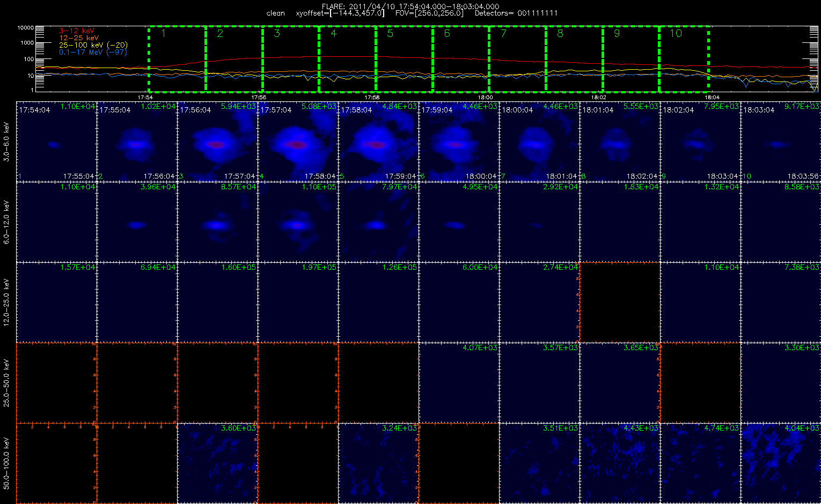Choose interval 6 in the light curve
Screen dimensions: 821x504
pyautogui.click(x=461, y=58)
